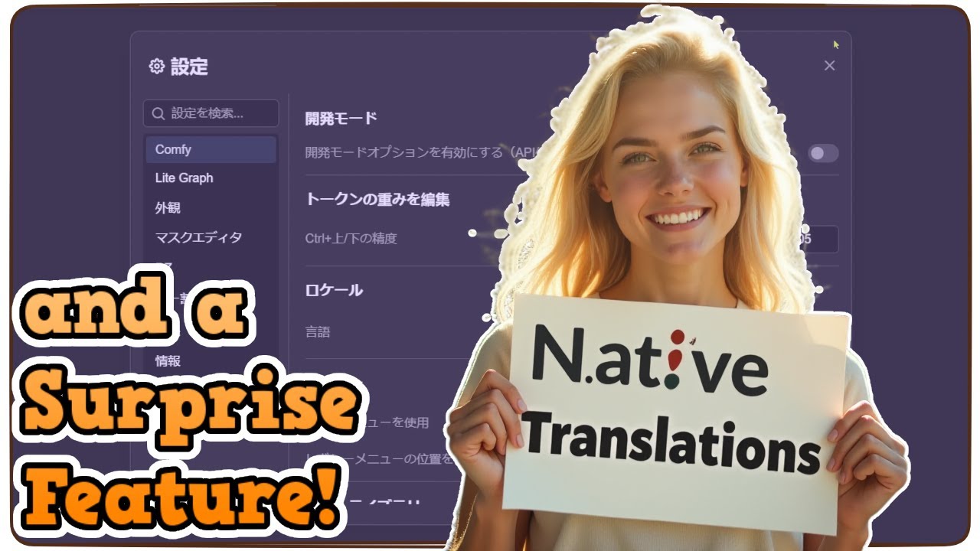Click the ロケール heading
This screenshot has width=980, height=551.
(334, 291)
